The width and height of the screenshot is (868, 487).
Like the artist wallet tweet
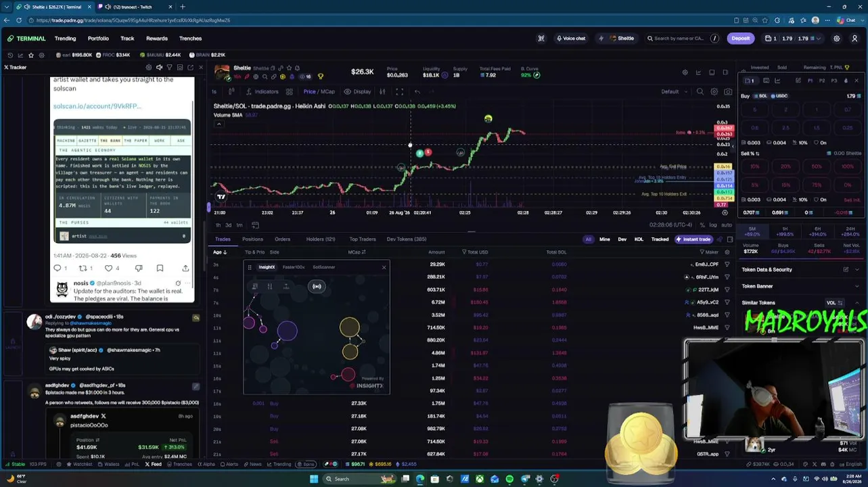click(109, 269)
